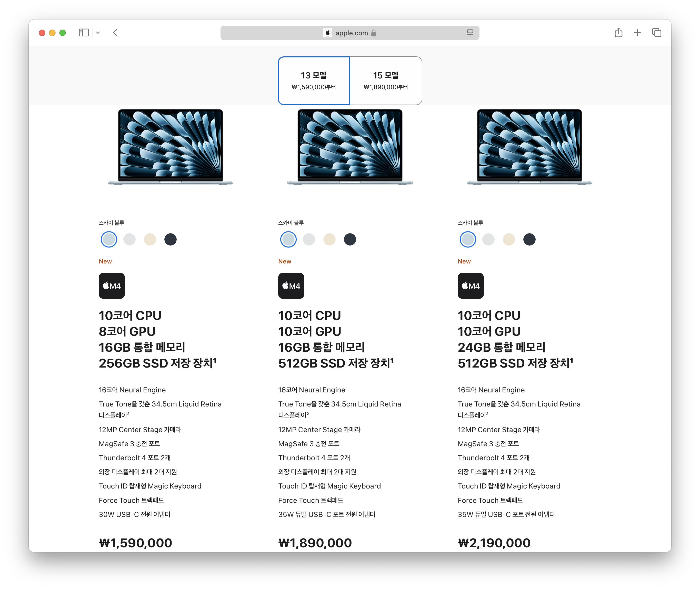
Task: Click 스카이 블루 label of 24GB model
Action: click(470, 223)
